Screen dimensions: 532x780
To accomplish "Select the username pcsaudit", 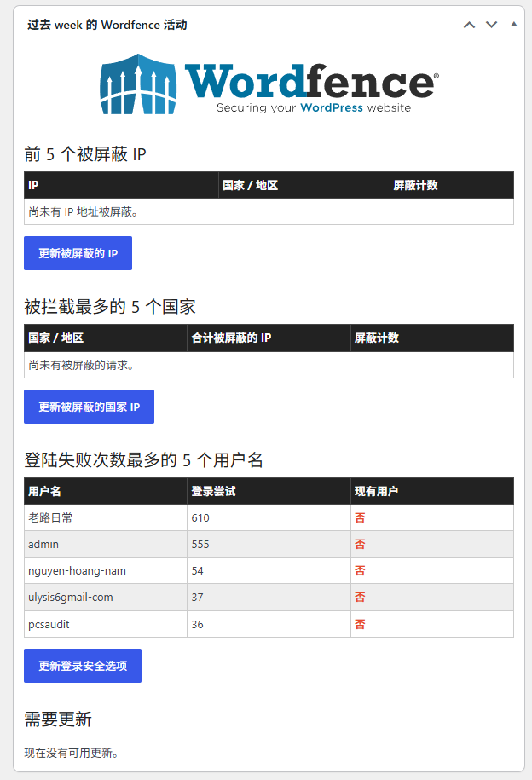I will [x=49, y=624].
